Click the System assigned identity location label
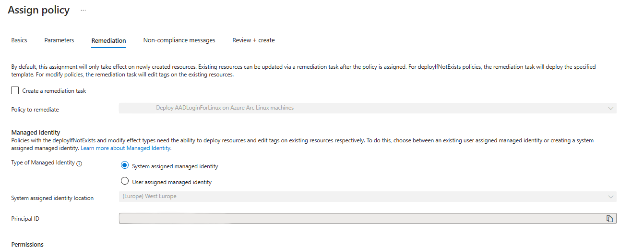 click(x=52, y=198)
